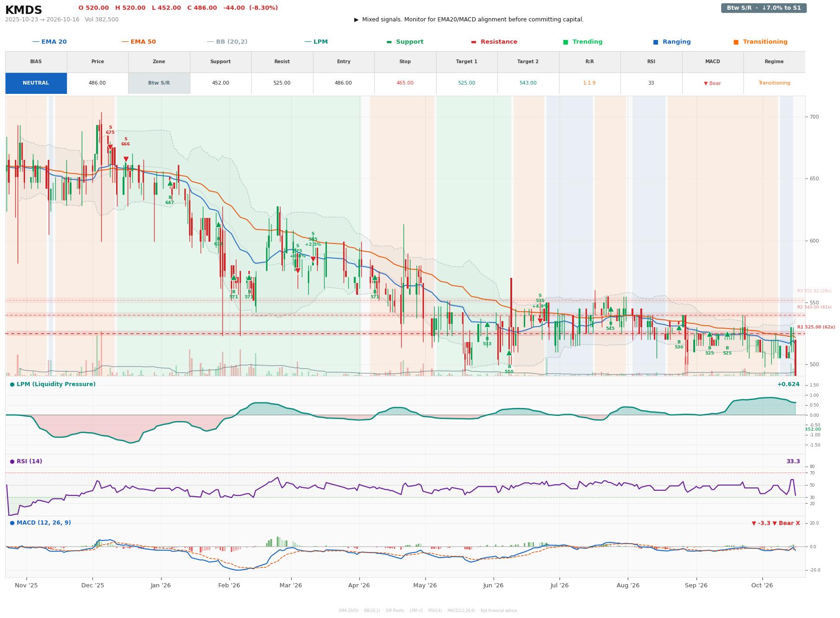Select the sell triangle under S 535 +4.9%
Image resolution: width=840 pixels, height=618 pixels.
click(x=540, y=321)
